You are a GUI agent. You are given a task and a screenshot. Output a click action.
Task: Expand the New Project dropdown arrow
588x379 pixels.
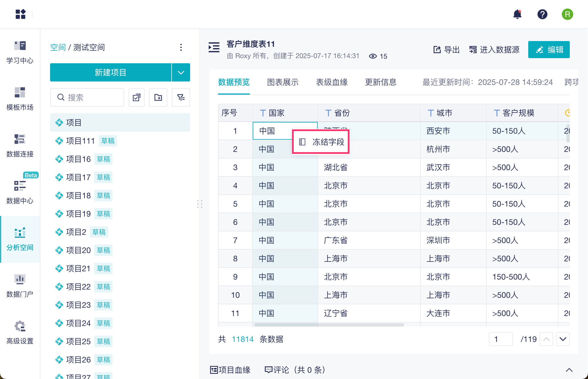pyautogui.click(x=181, y=72)
